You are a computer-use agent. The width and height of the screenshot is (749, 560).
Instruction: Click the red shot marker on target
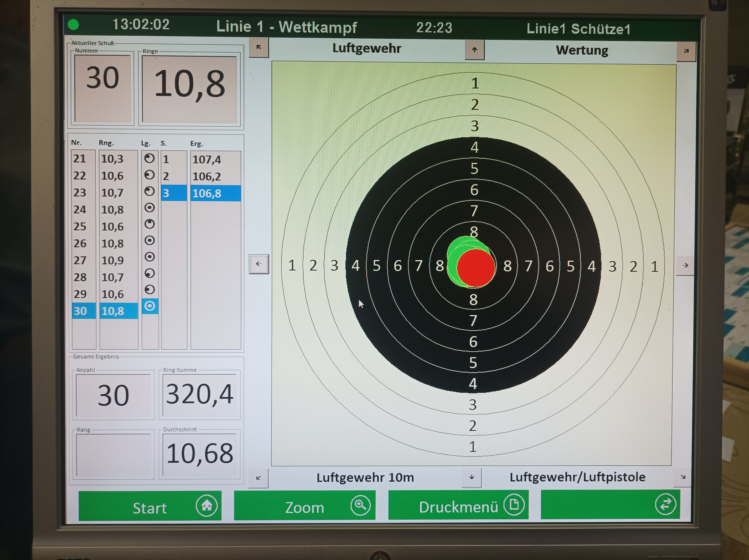pos(476,268)
